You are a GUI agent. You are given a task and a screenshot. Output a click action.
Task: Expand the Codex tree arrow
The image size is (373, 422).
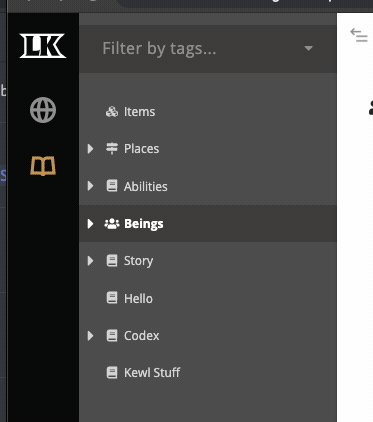[90, 336]
